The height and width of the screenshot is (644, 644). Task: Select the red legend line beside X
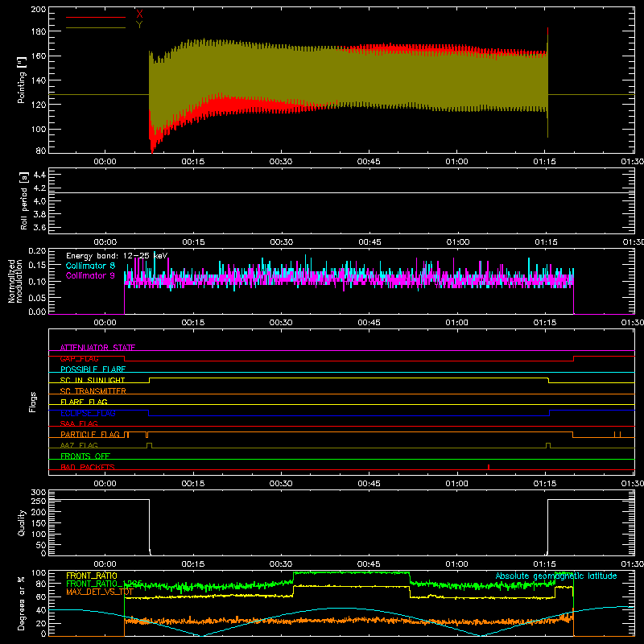[x=96, y=17]
